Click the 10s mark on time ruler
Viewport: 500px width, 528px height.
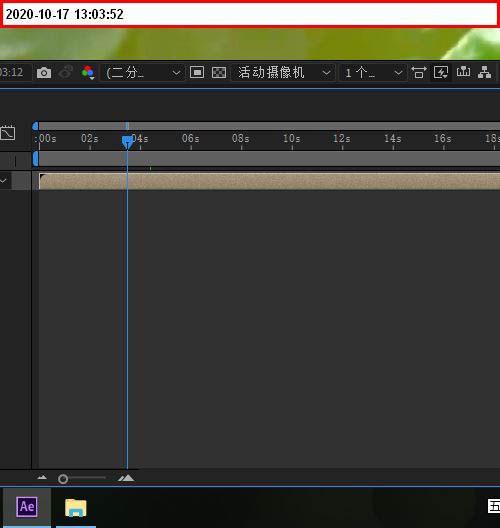coord(292,139)
